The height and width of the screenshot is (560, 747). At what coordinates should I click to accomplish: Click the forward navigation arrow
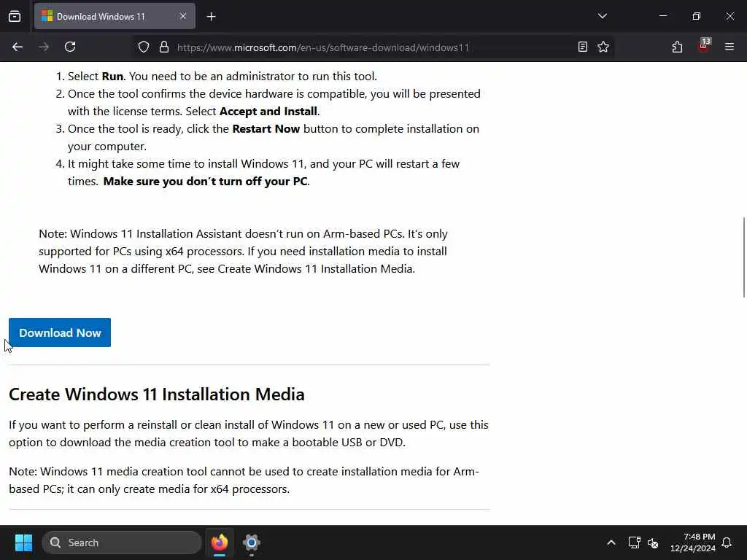[x=44, y=47]
